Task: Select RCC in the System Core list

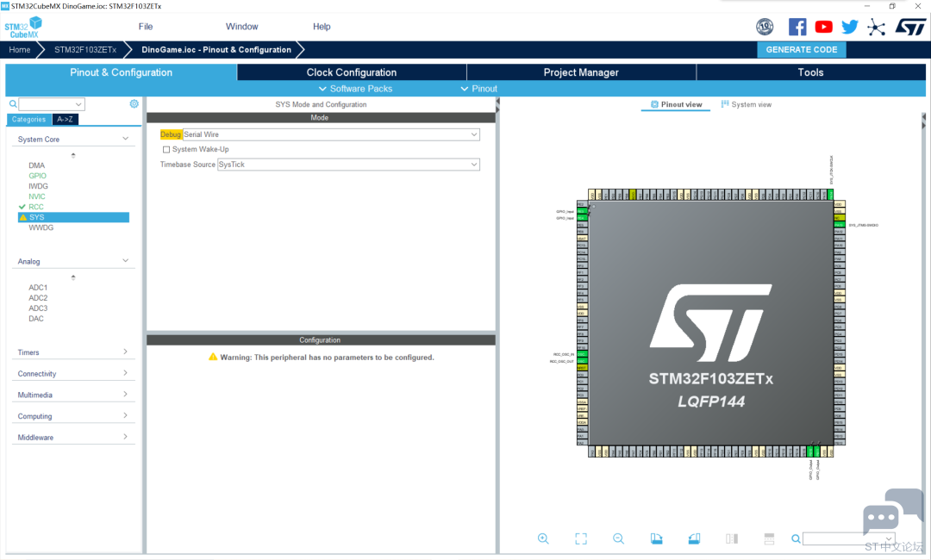Action: [x=36, y=207]
